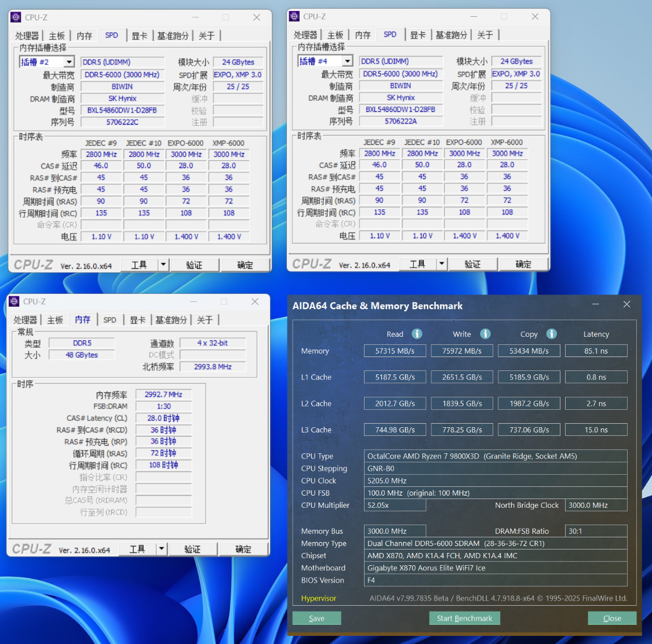This screenshot has height=644, width=652.
Task: Open 关于 tab in memory CPU-Z window
Action: click(205, 320)
